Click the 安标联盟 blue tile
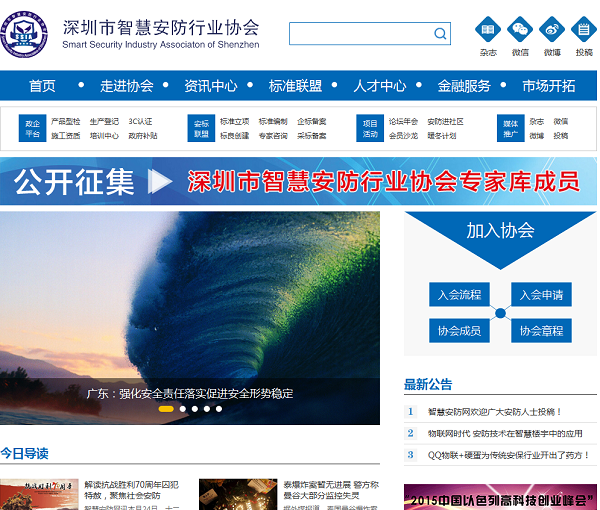600x510 pixels. click(201, 128)
